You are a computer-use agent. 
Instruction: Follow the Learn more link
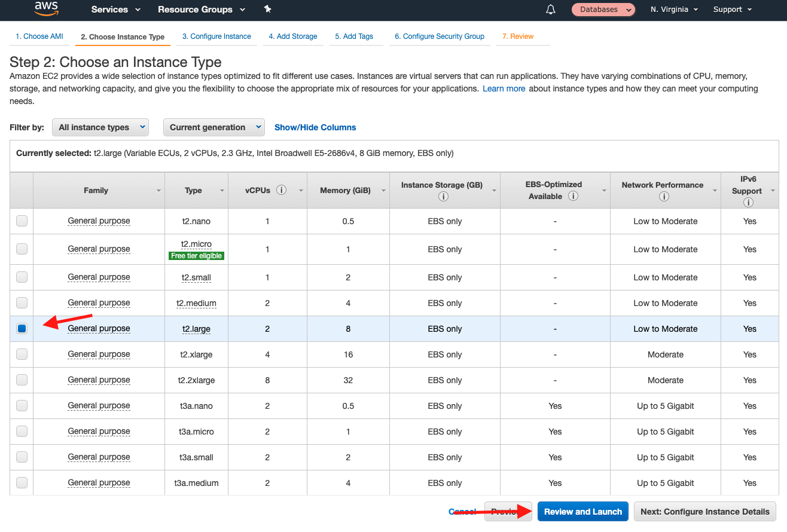(504, 88)
